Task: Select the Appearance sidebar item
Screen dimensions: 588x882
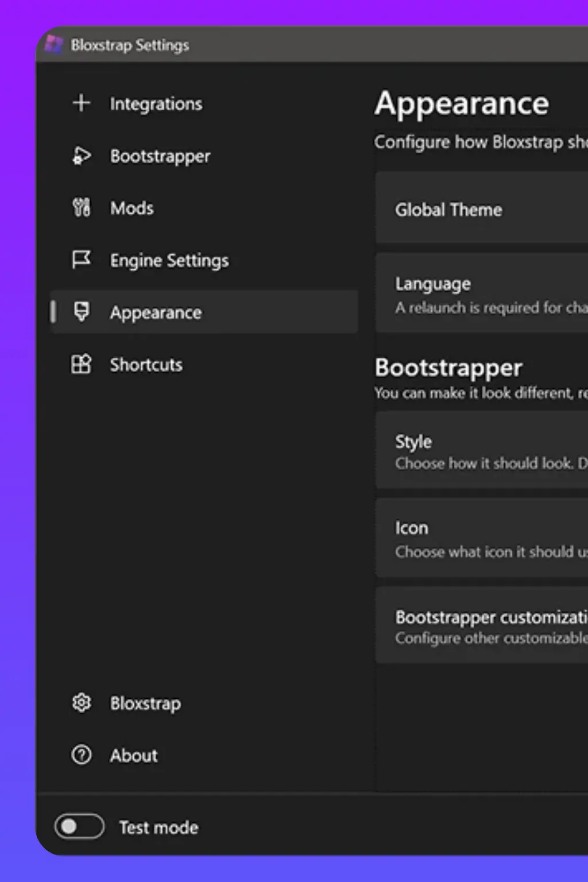Action: coord(204,312)
